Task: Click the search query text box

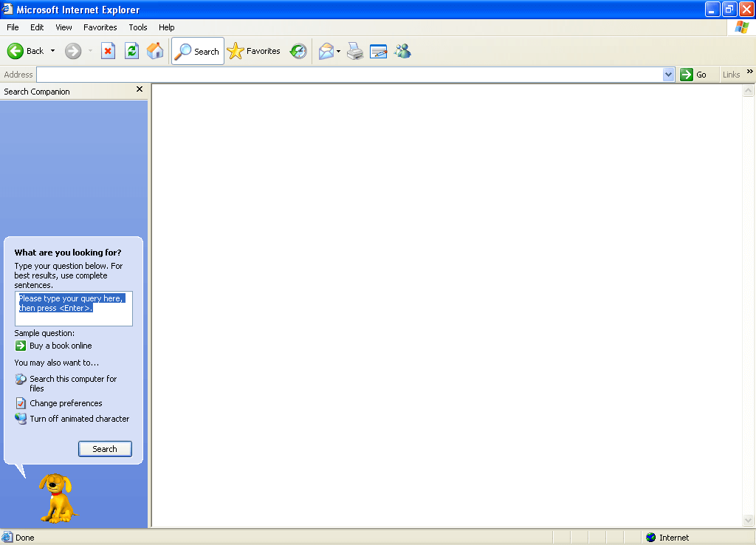Action: (74, 309)
